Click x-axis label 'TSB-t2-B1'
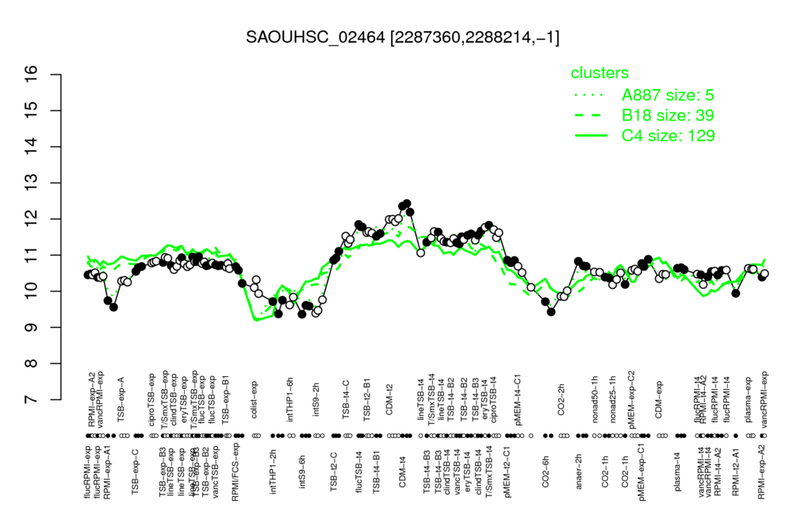 pyautogui.click(x=366, y=401)
